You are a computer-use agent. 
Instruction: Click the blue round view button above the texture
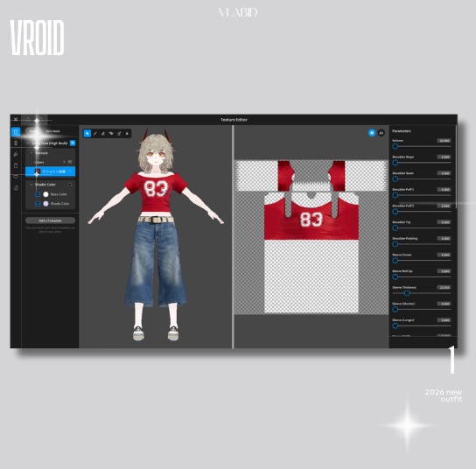pos(372,133)
